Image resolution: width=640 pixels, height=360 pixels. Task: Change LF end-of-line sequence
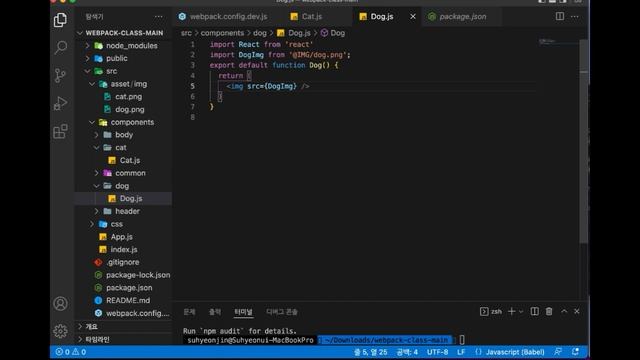tap(461, 352)
